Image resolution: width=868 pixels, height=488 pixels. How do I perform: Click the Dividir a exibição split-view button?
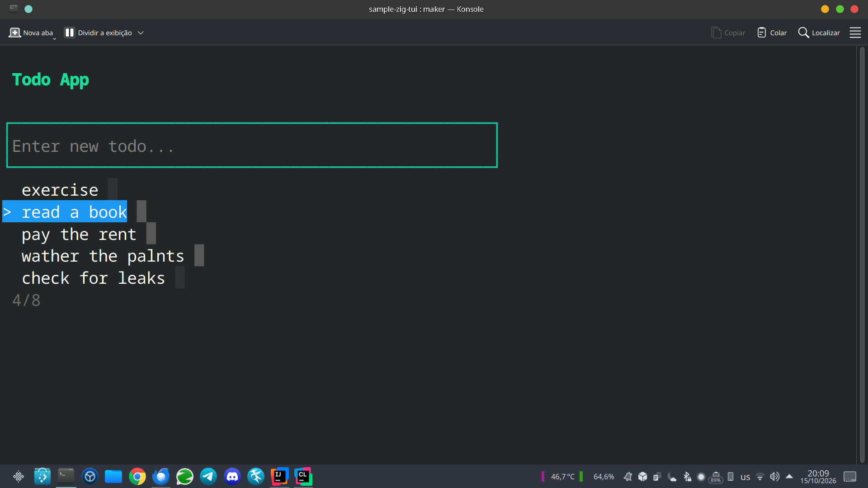click(x=98, y=33)
